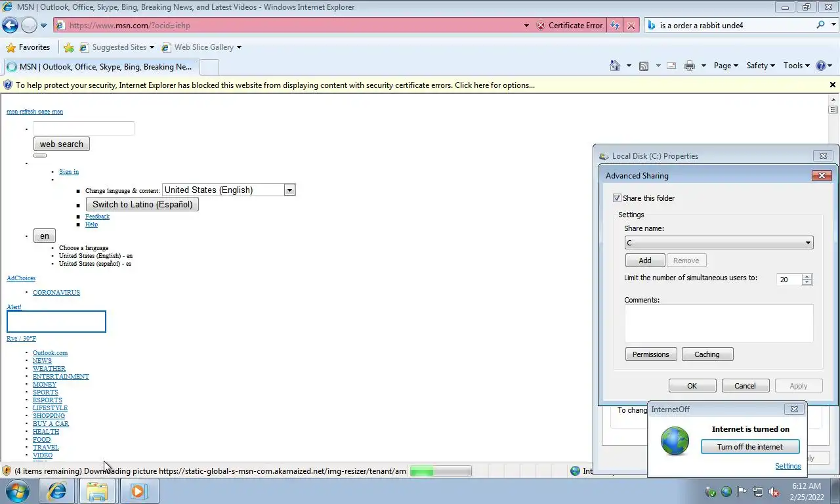Viewport: 840px width, 504px height.
Task: Cancel the Advanced Sharing dialog
Action: 745,386
